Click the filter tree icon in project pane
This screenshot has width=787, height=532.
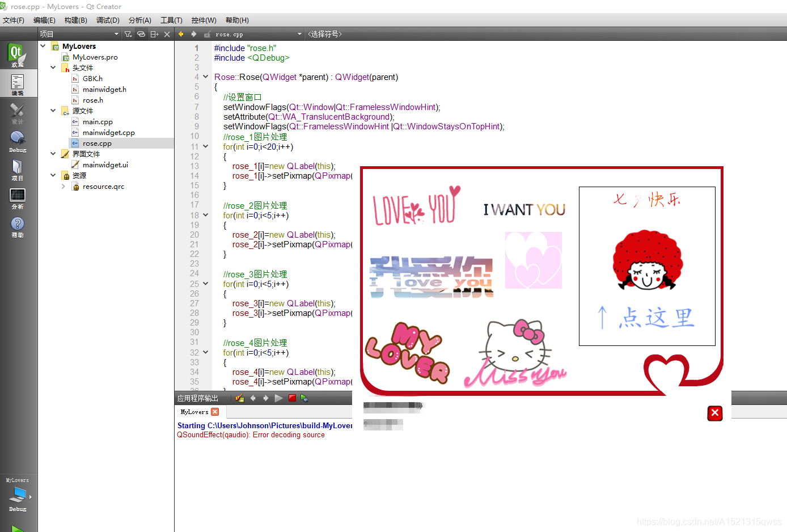pos(128,34)
